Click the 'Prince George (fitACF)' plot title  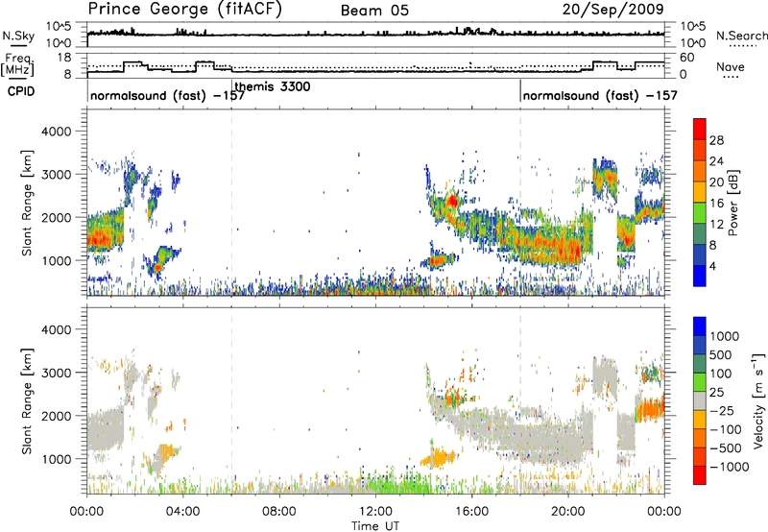click(x=185, y=9)
